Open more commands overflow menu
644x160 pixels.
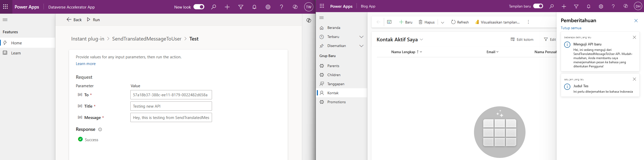[x=528, y=22]
